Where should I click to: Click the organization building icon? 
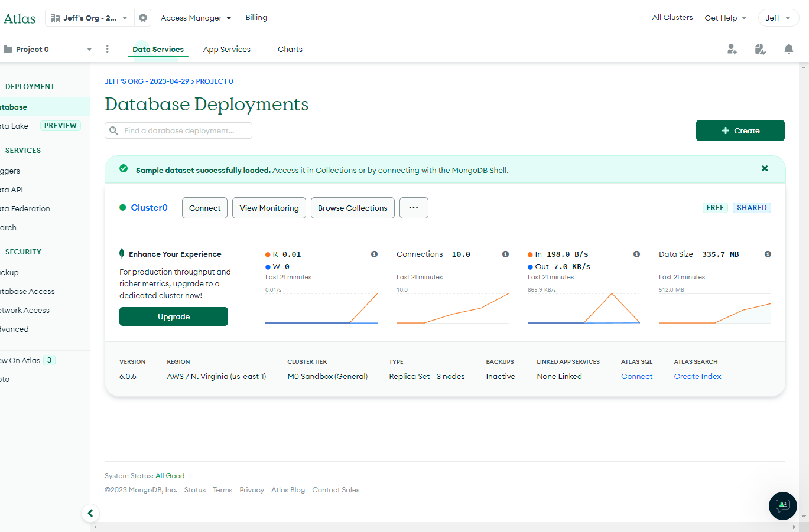[x=55, y=18]
